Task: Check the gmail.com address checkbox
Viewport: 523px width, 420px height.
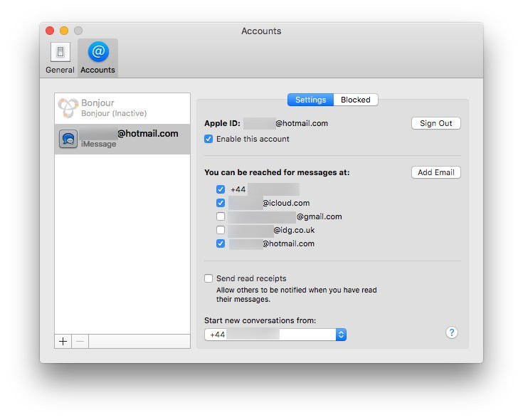Action: [x=221, y=216]
